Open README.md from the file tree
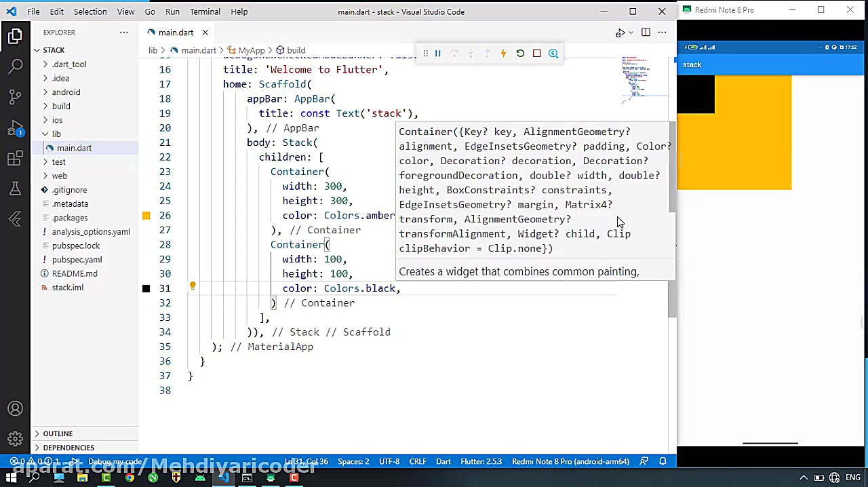 point(75,273)
